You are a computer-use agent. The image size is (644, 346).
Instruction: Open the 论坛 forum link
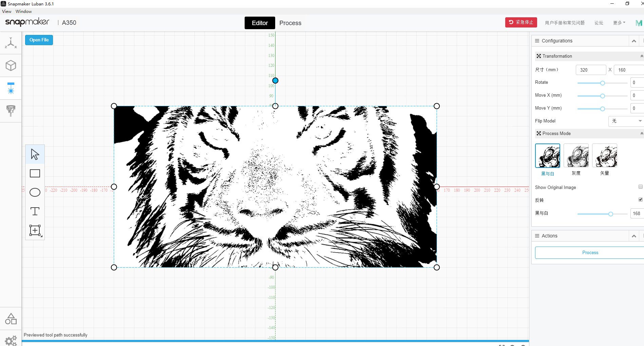599,23
